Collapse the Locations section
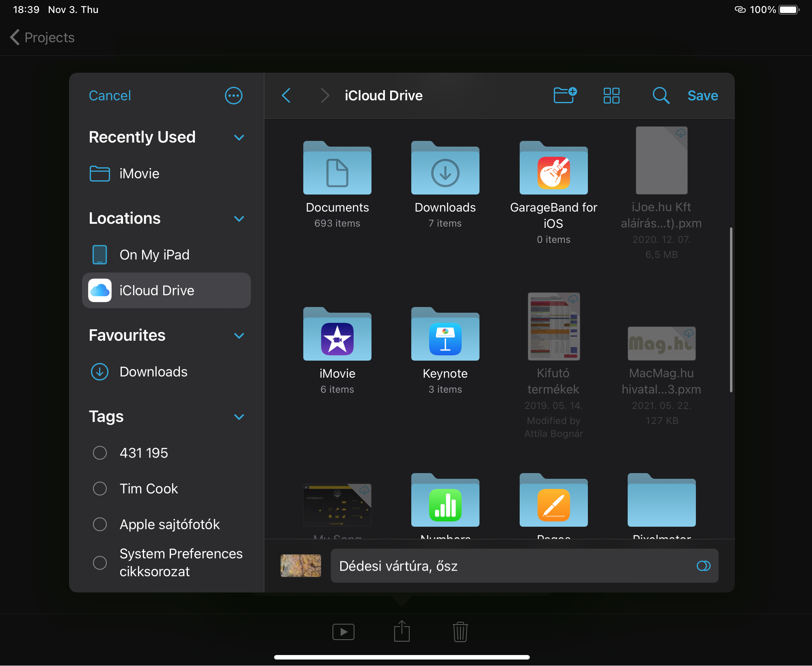812x666 pixels. coord(239,219)
